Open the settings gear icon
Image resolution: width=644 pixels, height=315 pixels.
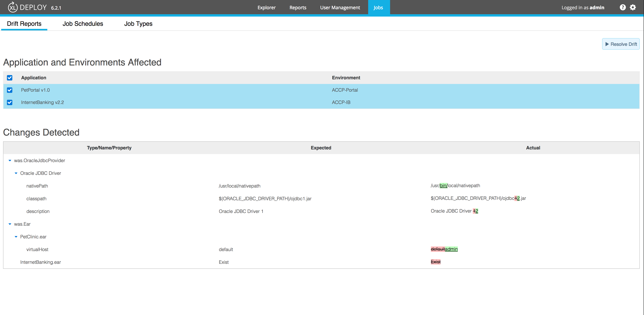point(632,7)
